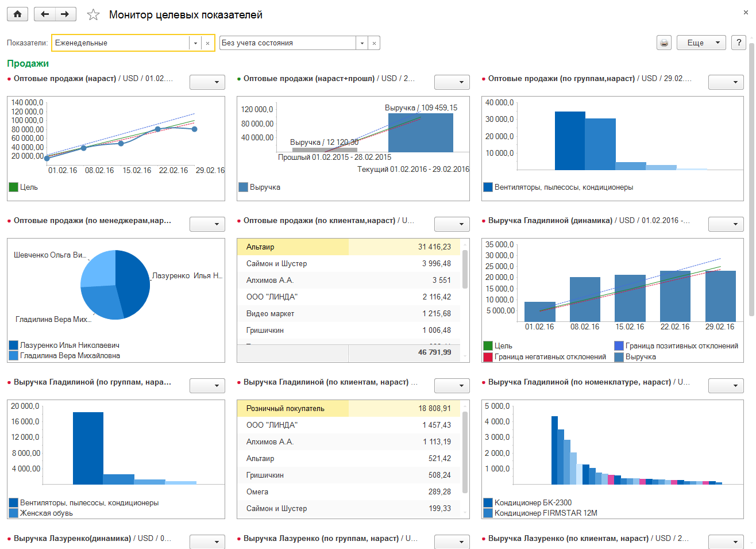Click the Продажи section heading
This screenshot has width=756, height=549.
[28, 63]
